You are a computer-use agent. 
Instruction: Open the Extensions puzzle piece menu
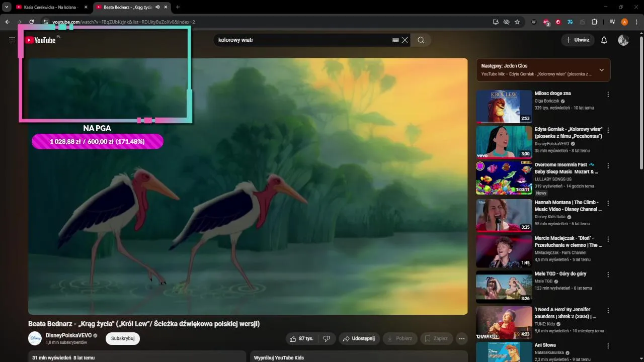[594, 22]
